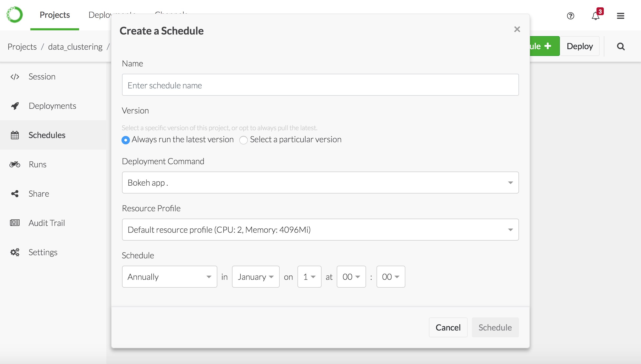Open notifications bell icon
The height and width of the screenshot is (364, 641).
(595, 16)
